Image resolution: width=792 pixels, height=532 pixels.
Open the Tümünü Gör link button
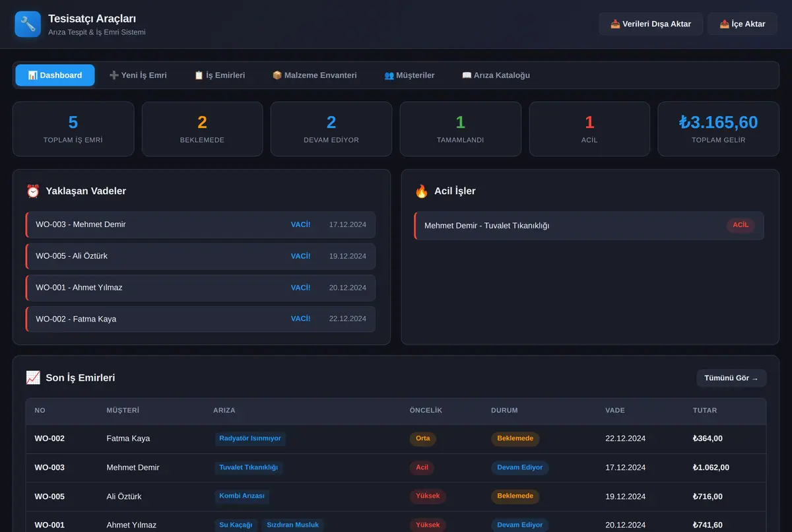731,378
